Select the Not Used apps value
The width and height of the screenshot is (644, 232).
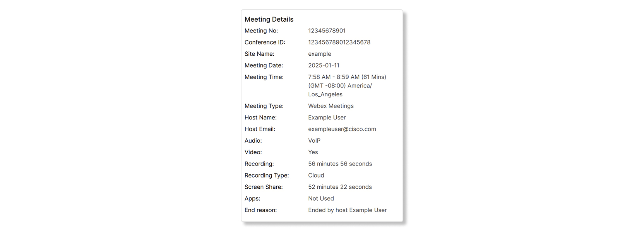321,199
